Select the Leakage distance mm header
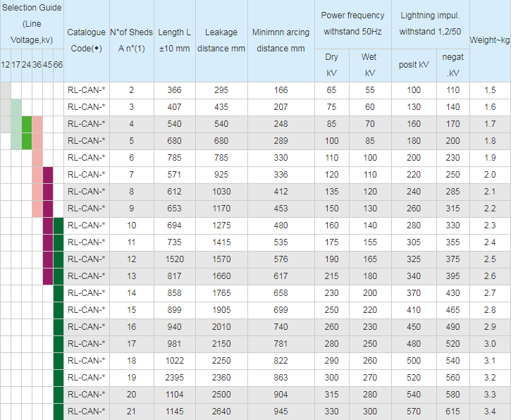The width and height of the screenshot is (511, 420). point(221,41)
